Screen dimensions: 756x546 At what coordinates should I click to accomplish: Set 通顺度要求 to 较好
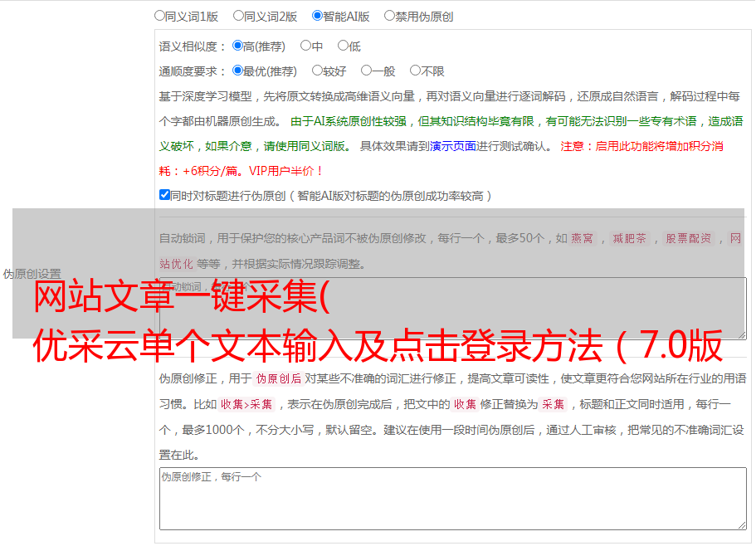(x=317, y=71)
